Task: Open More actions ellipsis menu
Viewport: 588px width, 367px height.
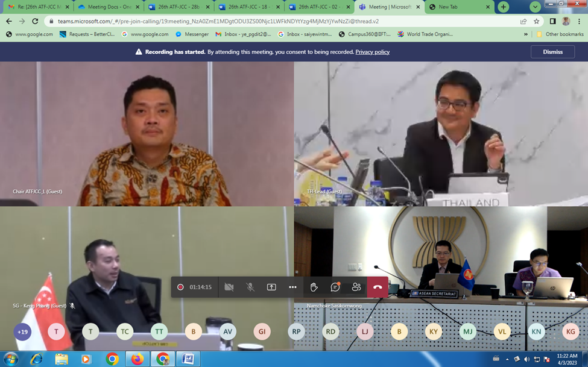Action: tap(292, 287)
